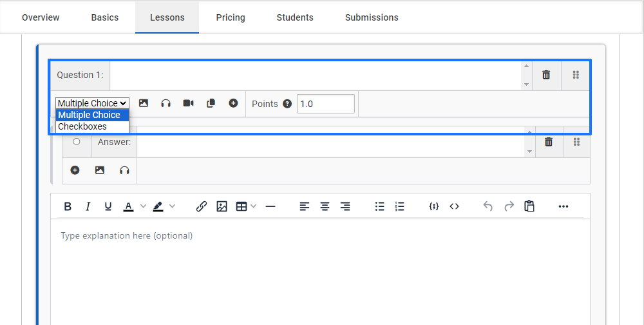Open the Students tab
This screenshot has width=644, height=325.
(x=295, y=17)
